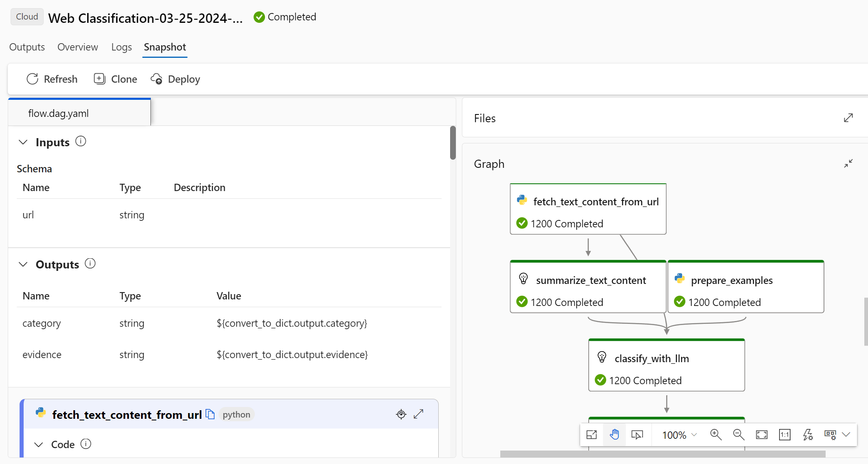Expand the Files panel
The image size is (868, 464).
pyautogui.click(x=848, y=118)
